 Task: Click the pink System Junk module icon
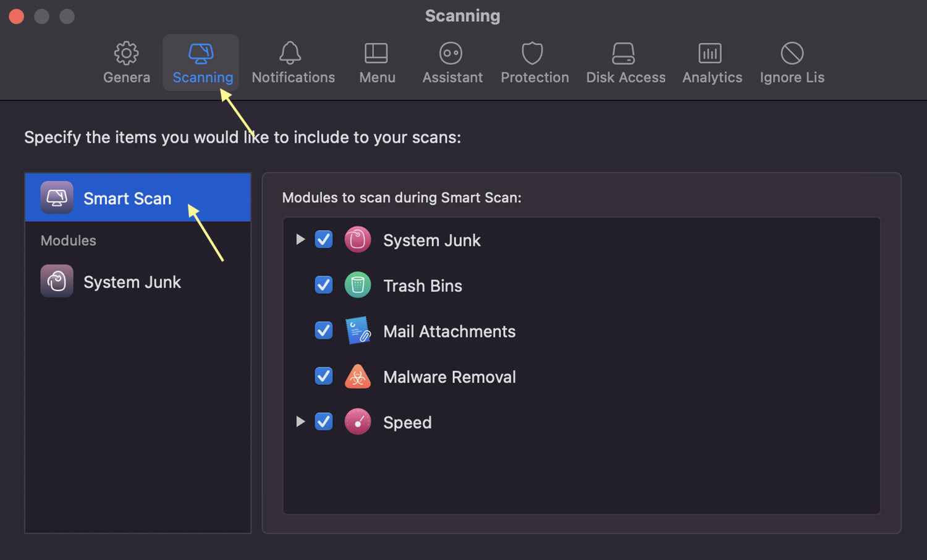[x=357, y=240]
